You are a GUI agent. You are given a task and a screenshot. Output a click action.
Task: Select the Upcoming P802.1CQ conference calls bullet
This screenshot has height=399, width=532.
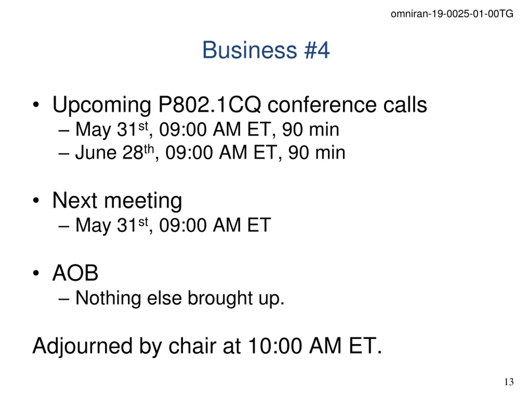click(240, 105)
